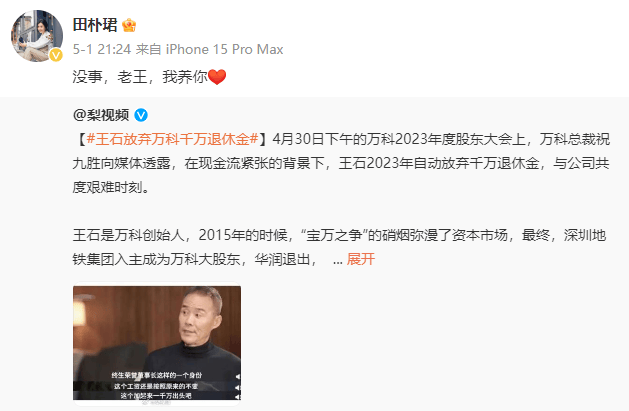Open the @梨视频 account link
The height and width of the screenshot is (411, 629).
tap(101, 115)
